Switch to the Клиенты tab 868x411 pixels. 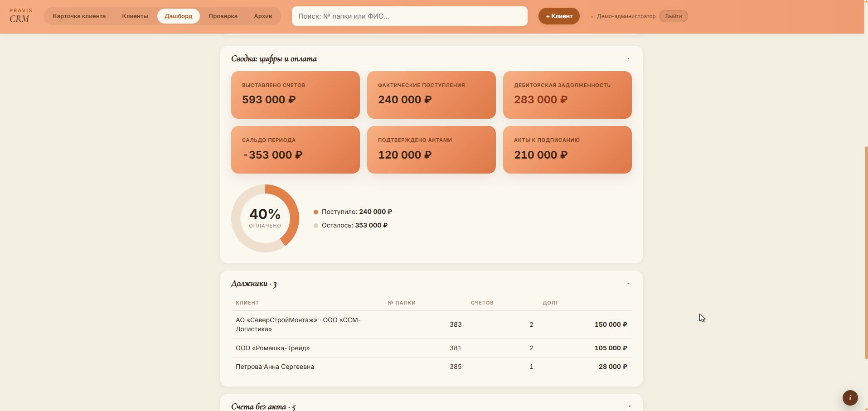[x=135, y=16]
